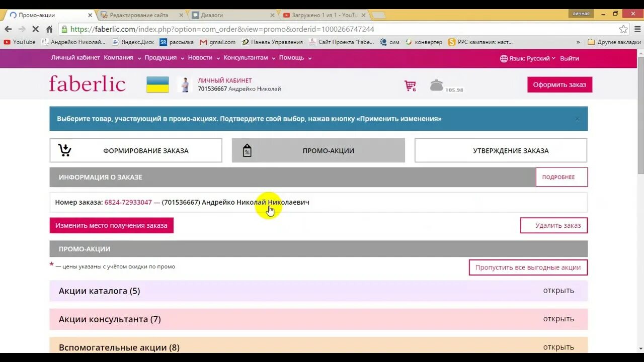644x362 pixels.
Task: Expand Продукция menu
Action: [x=164, y=58]
